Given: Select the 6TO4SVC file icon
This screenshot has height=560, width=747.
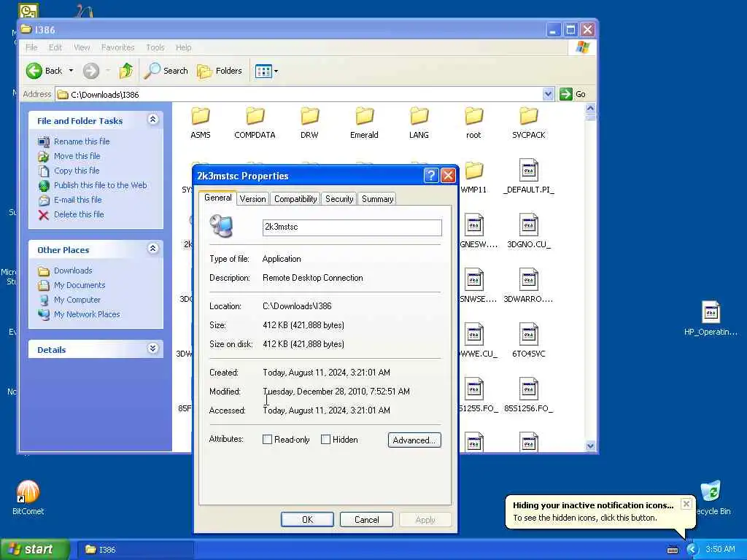Looking at the screenshot, I should (x=528, y=335).
